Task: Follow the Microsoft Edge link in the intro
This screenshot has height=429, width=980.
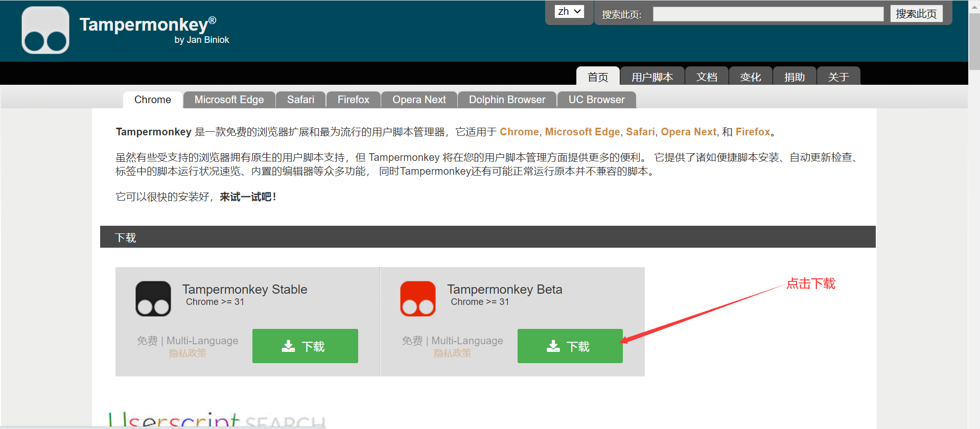Action: pyautogui.click(x=582, y=132)
